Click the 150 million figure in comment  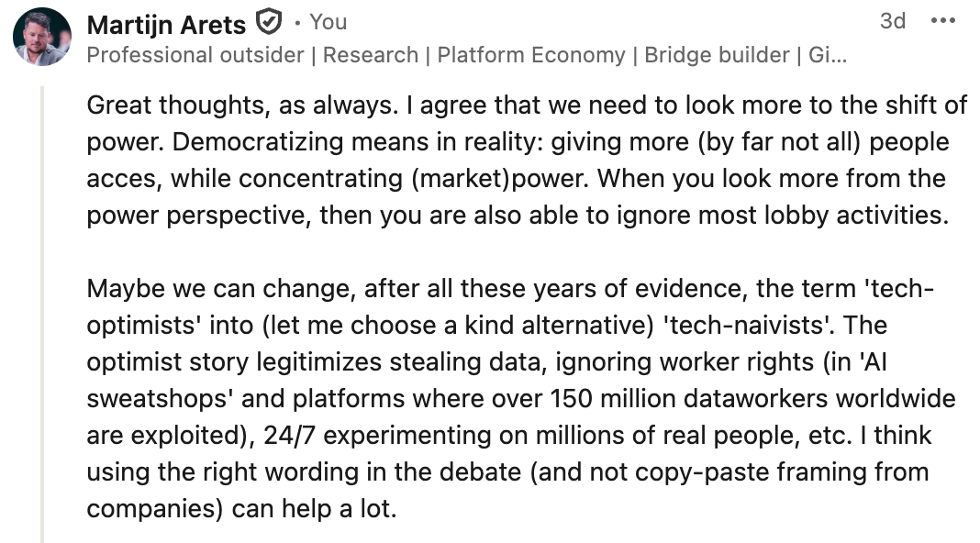pos(629,399)
